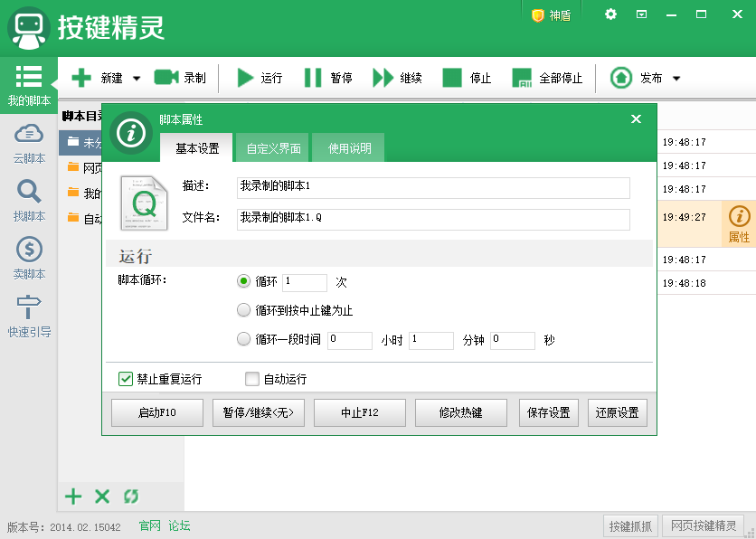This screenshot has width=756, height=539.
Task: Uncheck 禁止重复运行
Action: click(x=126, y=378)
